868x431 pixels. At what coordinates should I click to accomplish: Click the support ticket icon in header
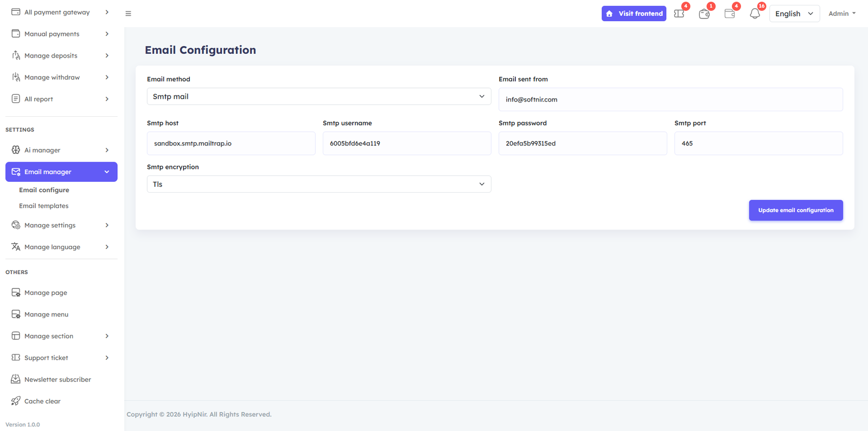point(679,14)
